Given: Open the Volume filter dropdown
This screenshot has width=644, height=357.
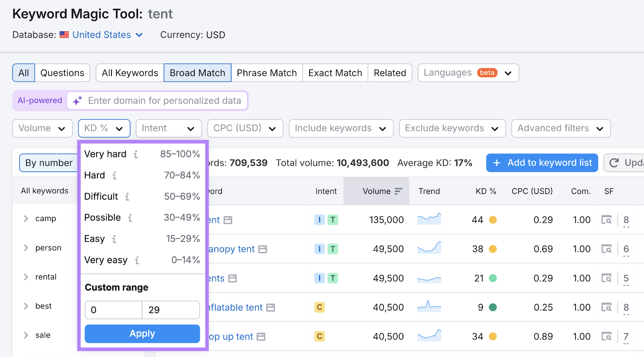Looking at the screenshot, I should pyautogui.click(x=42, y=128).
